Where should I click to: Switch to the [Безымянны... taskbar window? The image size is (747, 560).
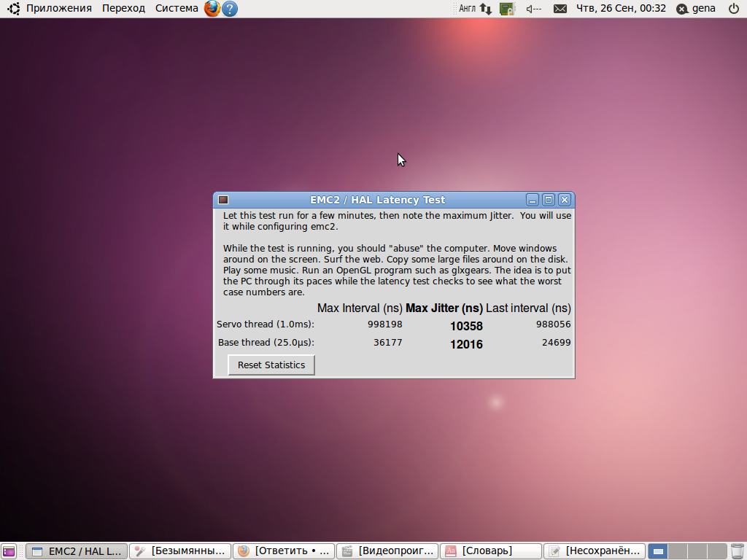click(x=180, y=551)
